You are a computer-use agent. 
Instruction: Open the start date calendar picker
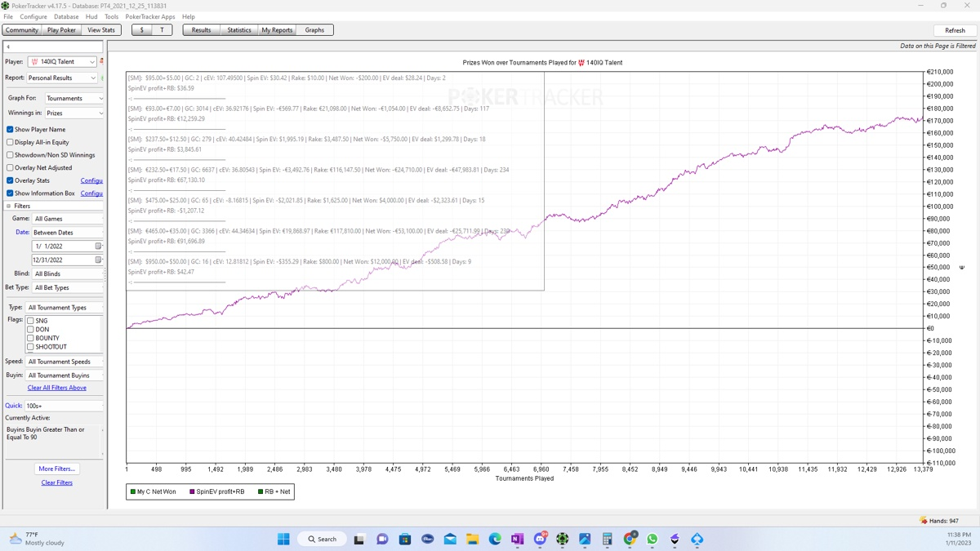click(x=98, y=246)
